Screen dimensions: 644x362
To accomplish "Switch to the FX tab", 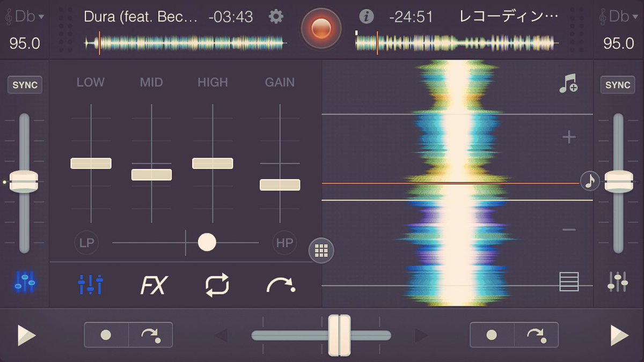I will click(x=154, y=285).
